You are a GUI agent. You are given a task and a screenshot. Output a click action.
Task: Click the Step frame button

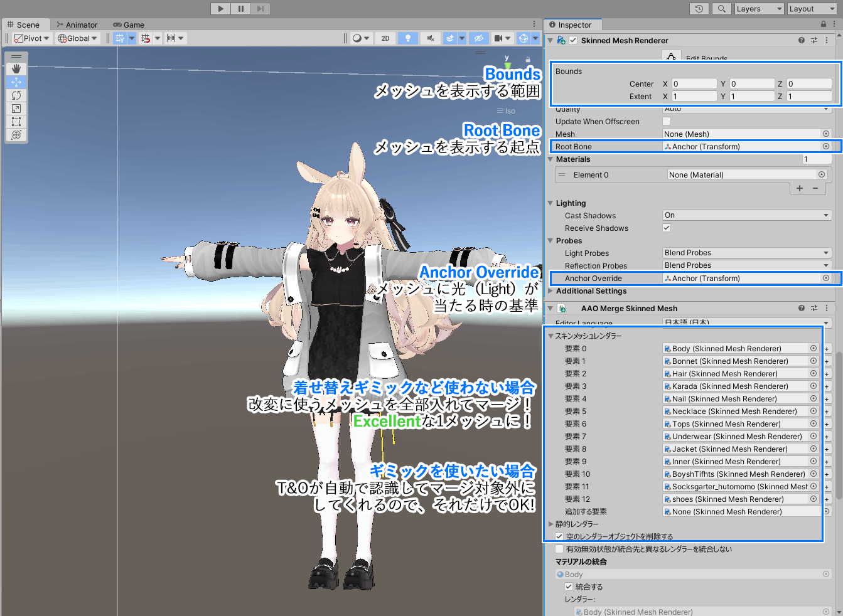point(260,9)
